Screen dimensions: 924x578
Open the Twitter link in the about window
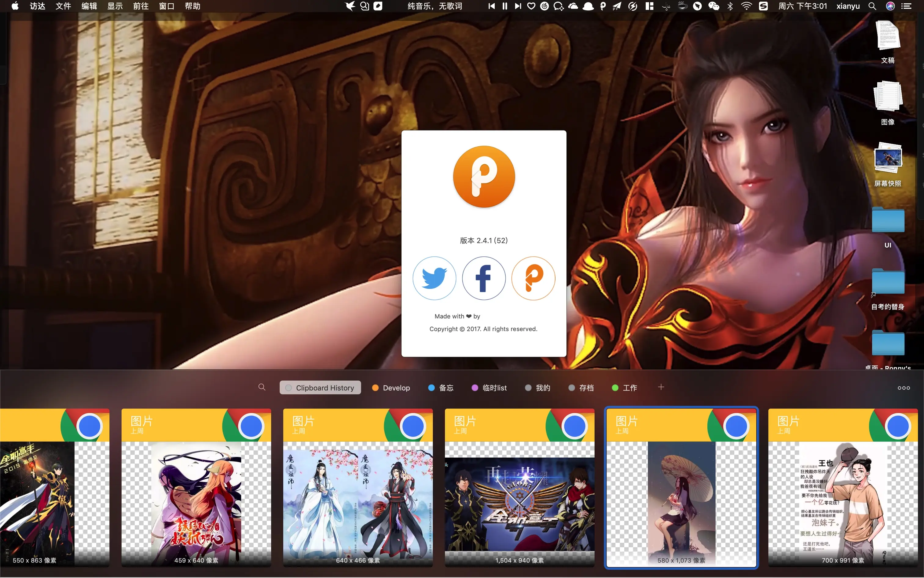pyautogui.click(x=434, y=278)
